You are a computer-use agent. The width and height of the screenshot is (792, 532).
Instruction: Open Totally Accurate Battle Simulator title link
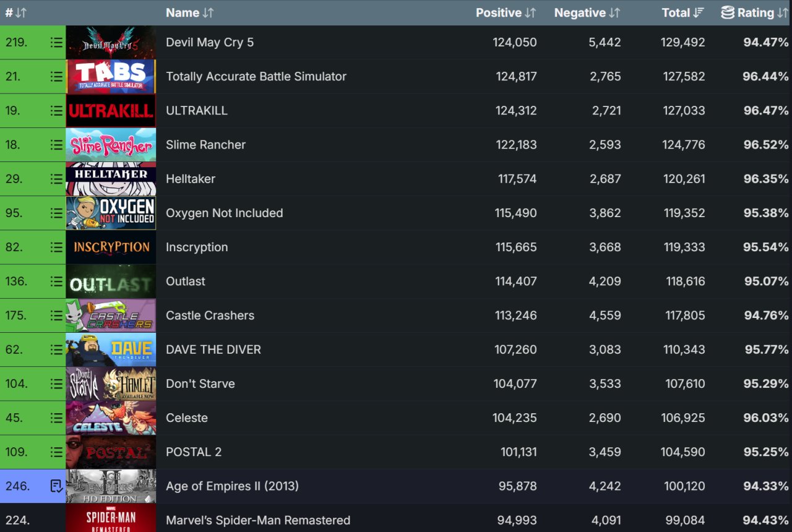coord(256,77)
